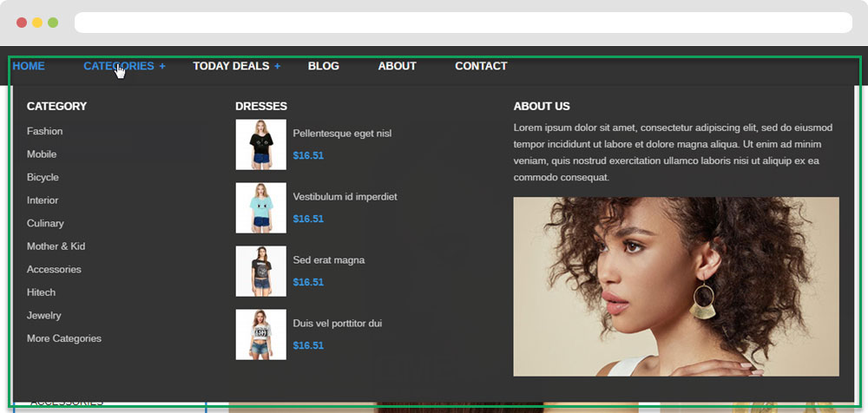
Task: Click the Vestibulum id imperdiet product title
Action: click(345, 197)
